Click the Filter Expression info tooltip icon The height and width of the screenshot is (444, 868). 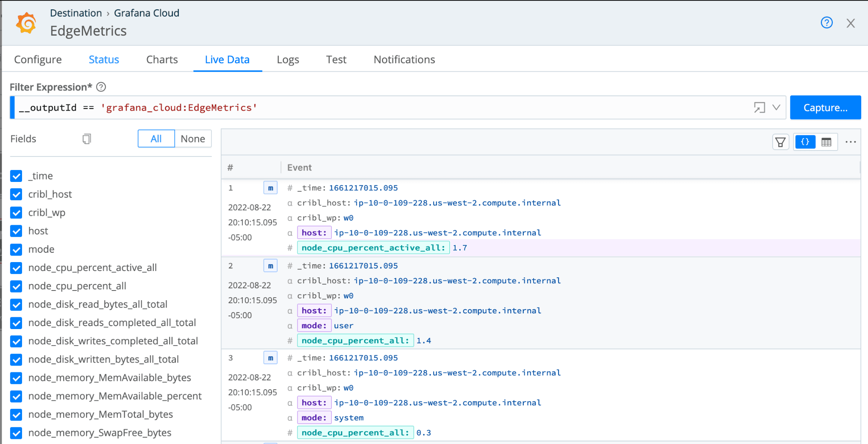point(101,87)
